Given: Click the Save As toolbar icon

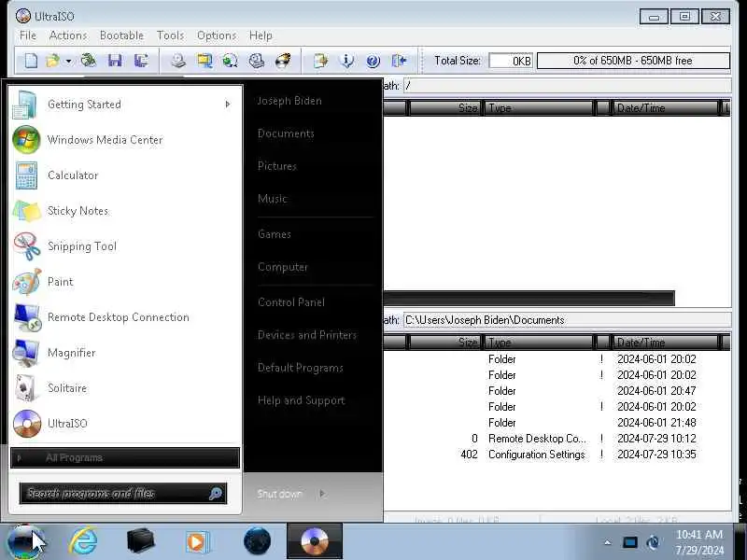Looking at the screenshot, I should pos(141,61).
